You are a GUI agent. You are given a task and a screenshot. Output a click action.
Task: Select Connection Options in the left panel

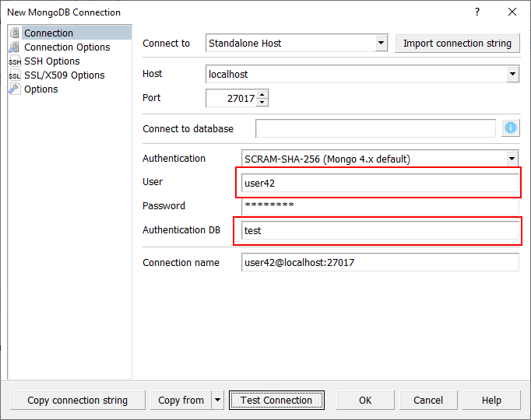[x=67, y=47]
